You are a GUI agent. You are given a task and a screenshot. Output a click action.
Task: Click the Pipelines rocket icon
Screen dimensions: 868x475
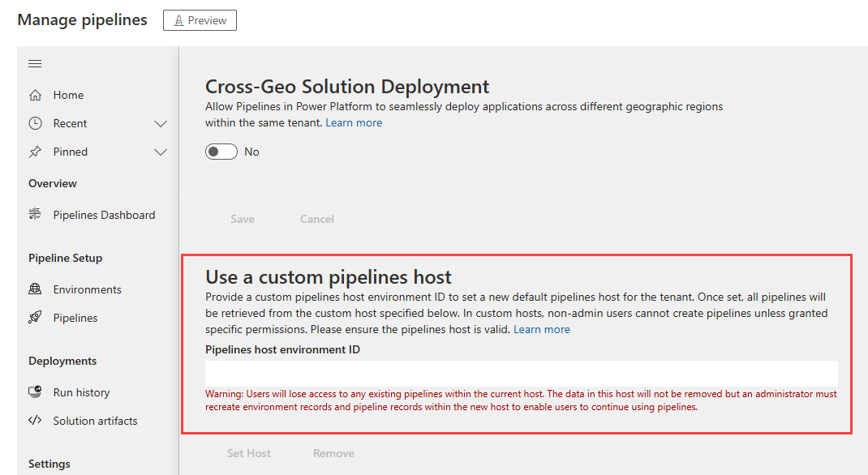[x=36, y=318]
